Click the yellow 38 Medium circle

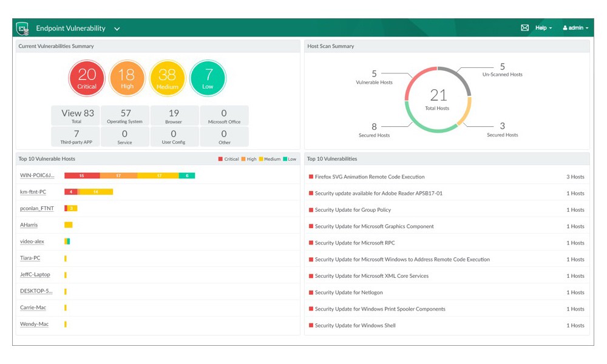[x=168, y=78]
